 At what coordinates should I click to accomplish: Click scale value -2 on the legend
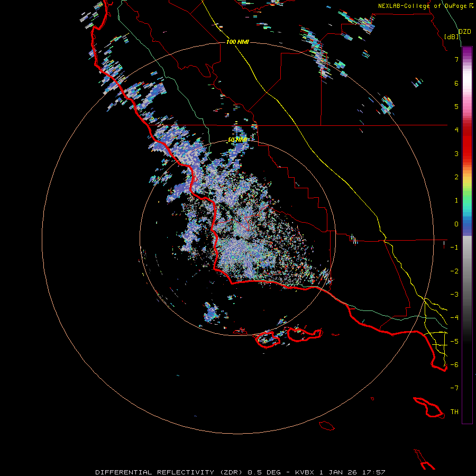(x=454, y=271)
